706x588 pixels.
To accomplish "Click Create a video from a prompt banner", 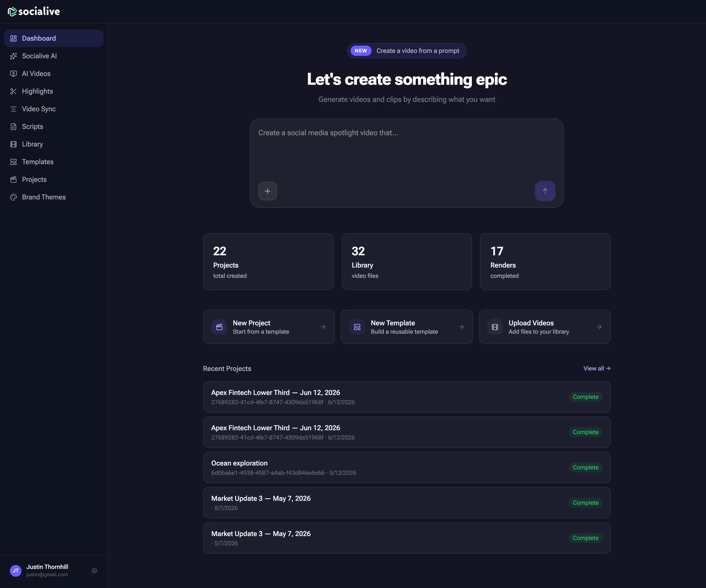I will pyautogui.click(x=407, y=51).
